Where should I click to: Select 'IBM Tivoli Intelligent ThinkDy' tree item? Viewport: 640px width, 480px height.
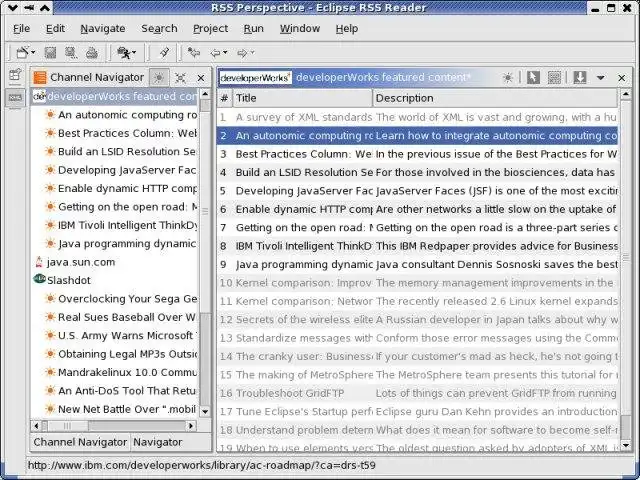coord(127,225)
